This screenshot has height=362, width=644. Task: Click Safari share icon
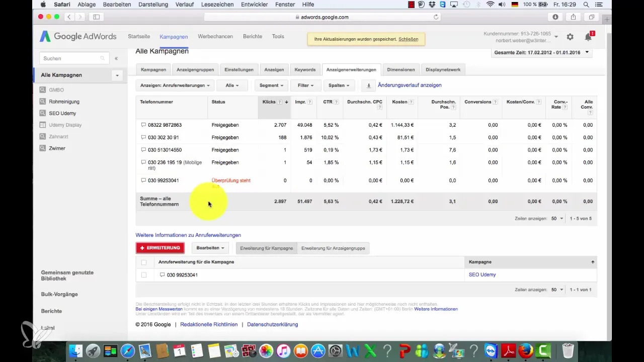click(573, 17)
